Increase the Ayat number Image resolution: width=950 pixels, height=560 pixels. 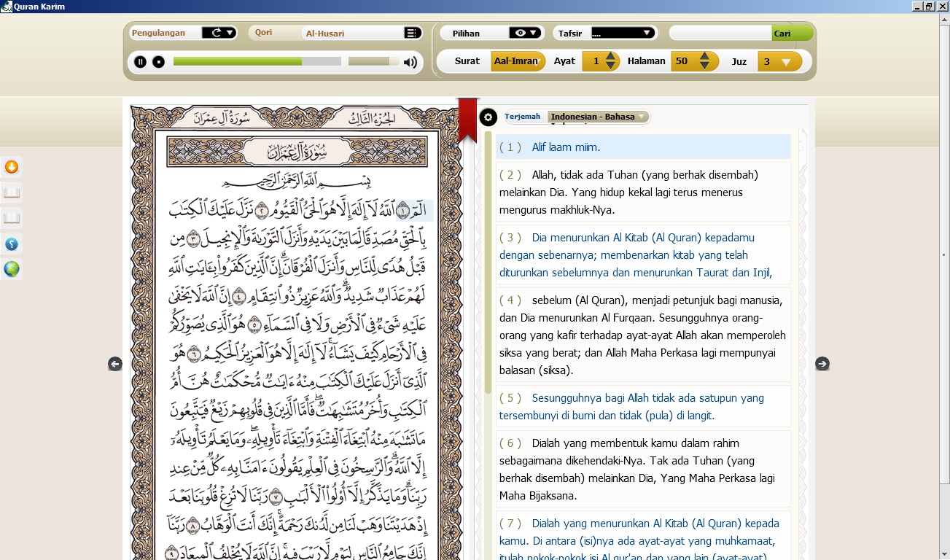611,57
